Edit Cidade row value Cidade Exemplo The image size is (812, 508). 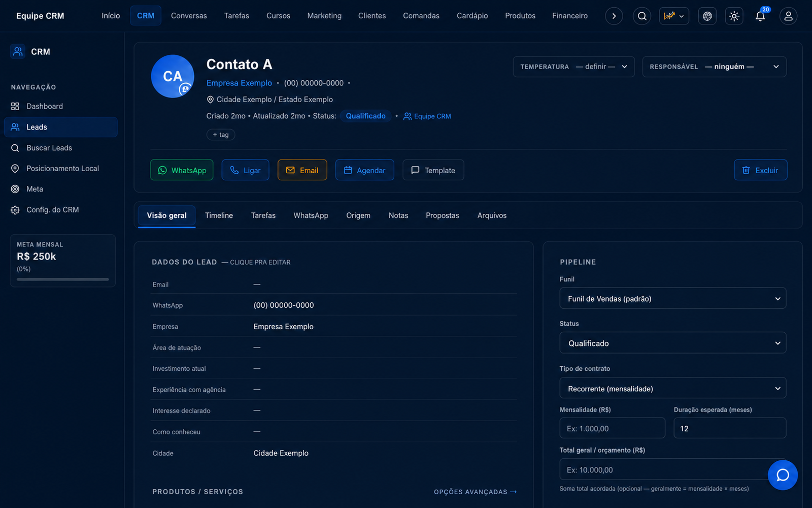281,453
